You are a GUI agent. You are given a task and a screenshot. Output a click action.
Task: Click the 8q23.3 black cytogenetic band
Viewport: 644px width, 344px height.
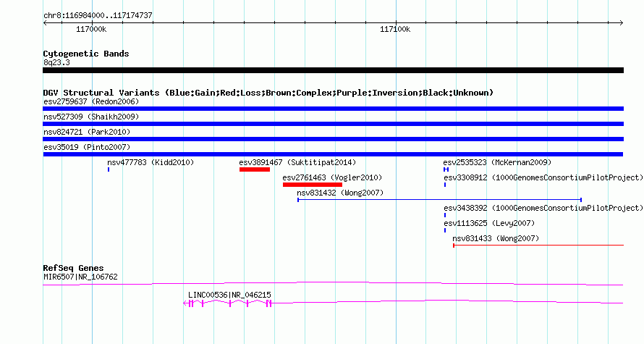(333, 70)
